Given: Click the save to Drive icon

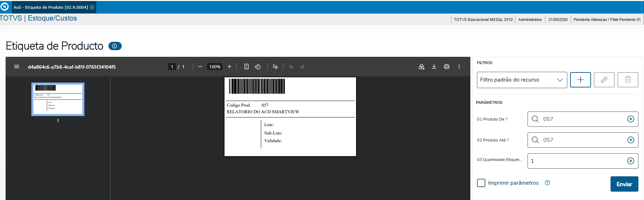Looking at the screenshot, I should [422, 67].
